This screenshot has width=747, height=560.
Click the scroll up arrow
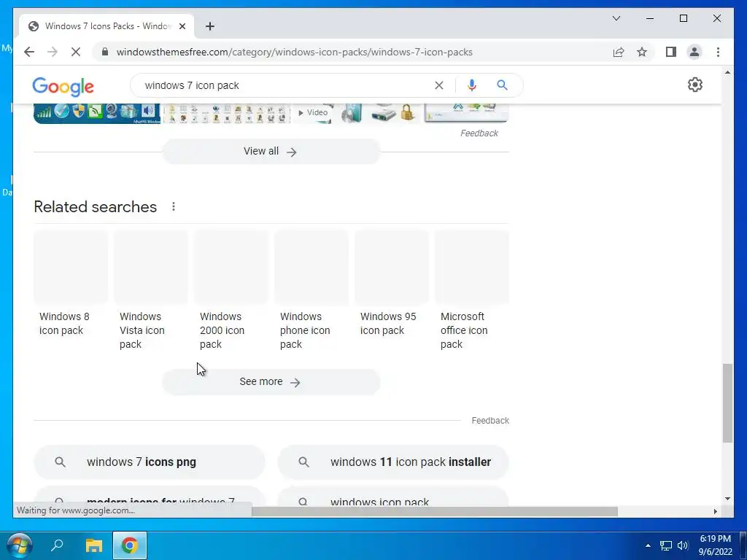click(727, 72)
